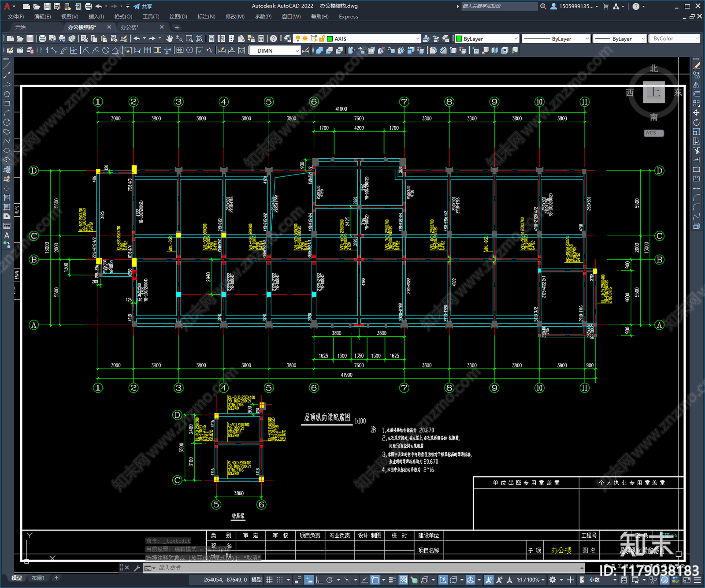Select the Text tool 'A' in left toolbar
The image size is (705, 588).
click(7, 236)
